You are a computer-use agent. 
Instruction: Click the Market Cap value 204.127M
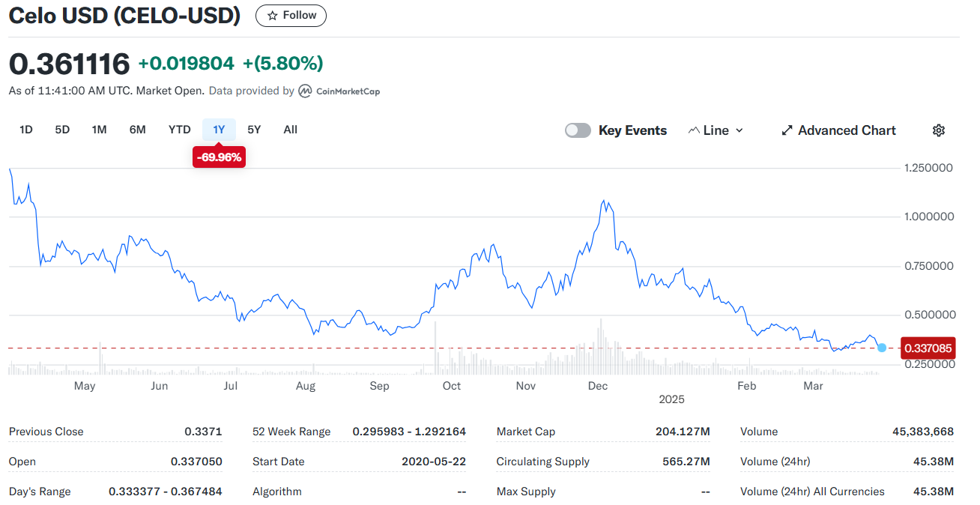point(681,432)
